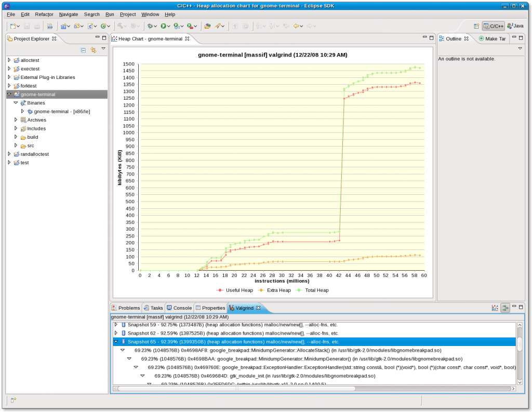532x412 pixels.
Task: Click the New Source Folder icon
Action: [x=77, y=26]
